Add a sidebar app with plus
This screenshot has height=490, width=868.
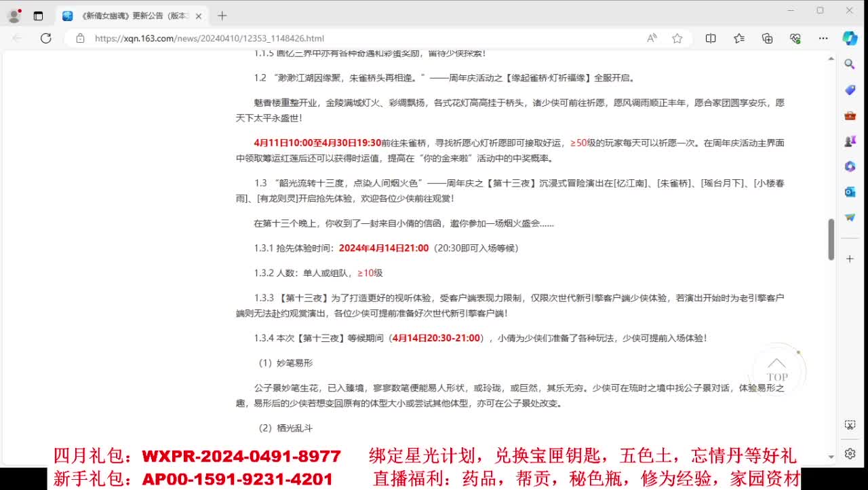850,259
